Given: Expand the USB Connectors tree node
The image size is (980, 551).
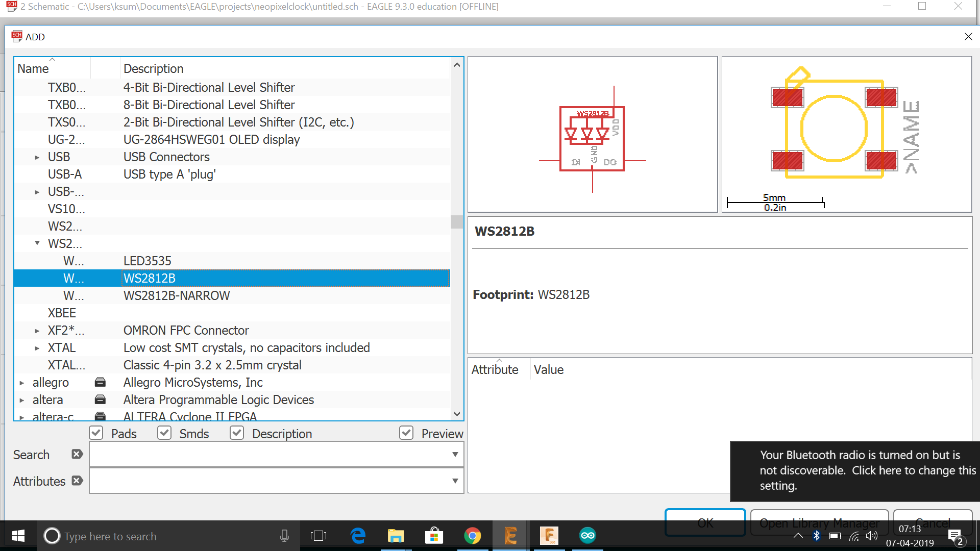Looking at the screenshot, I should click(37, 157).
